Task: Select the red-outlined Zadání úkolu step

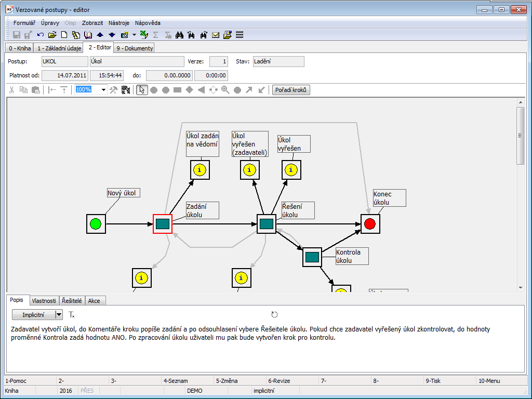Action: [x=163, y=224]
